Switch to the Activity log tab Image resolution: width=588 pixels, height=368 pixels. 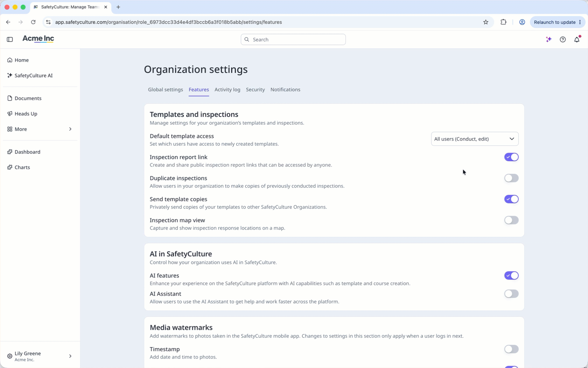pos(227,89)
